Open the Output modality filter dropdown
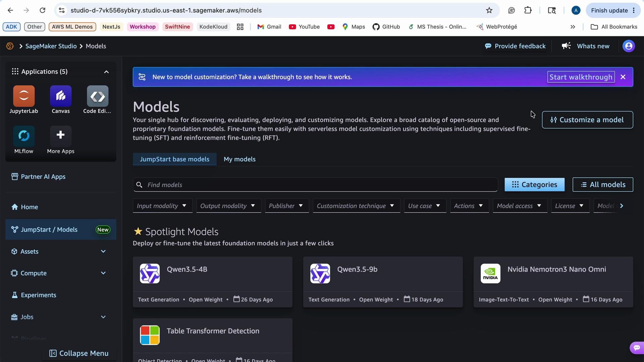The height and width of the screenshot is (362, 644). tap(229, 206)
